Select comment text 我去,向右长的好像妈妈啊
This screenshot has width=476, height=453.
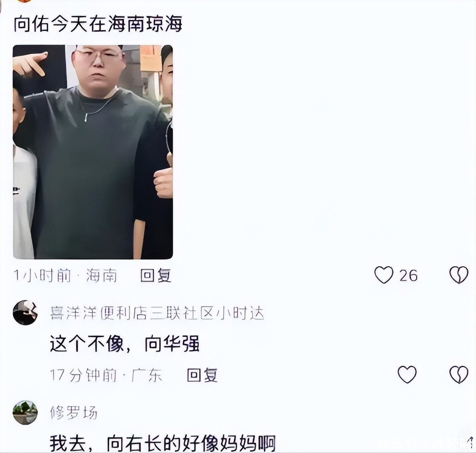(x=163, y=443)
